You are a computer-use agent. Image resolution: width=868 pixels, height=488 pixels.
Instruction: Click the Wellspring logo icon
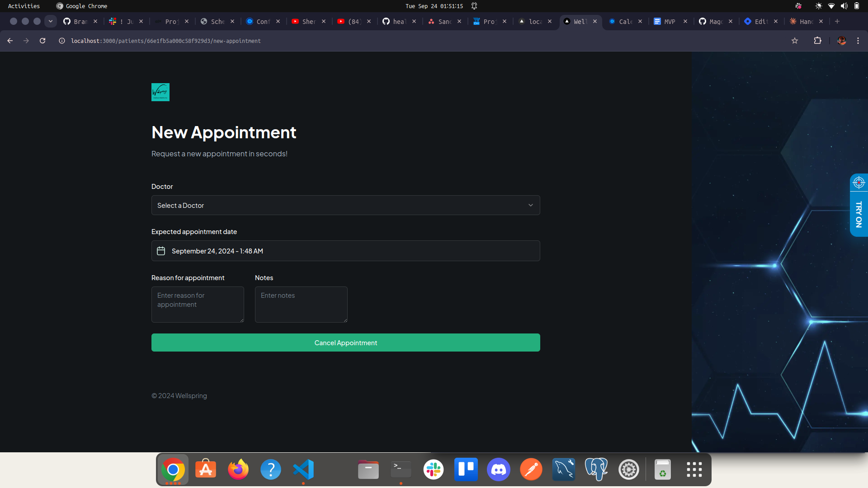160,92
